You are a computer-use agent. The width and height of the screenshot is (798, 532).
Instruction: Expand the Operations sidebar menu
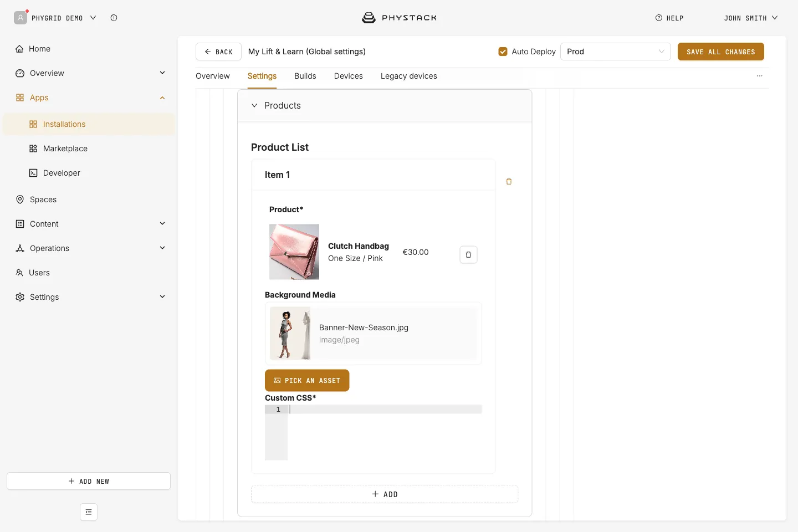coord(162,248)
